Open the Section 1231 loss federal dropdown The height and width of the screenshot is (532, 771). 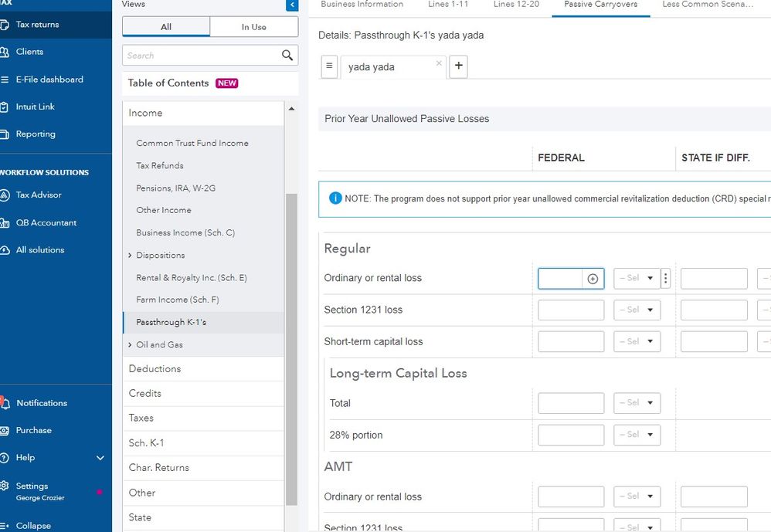point(637,310)
